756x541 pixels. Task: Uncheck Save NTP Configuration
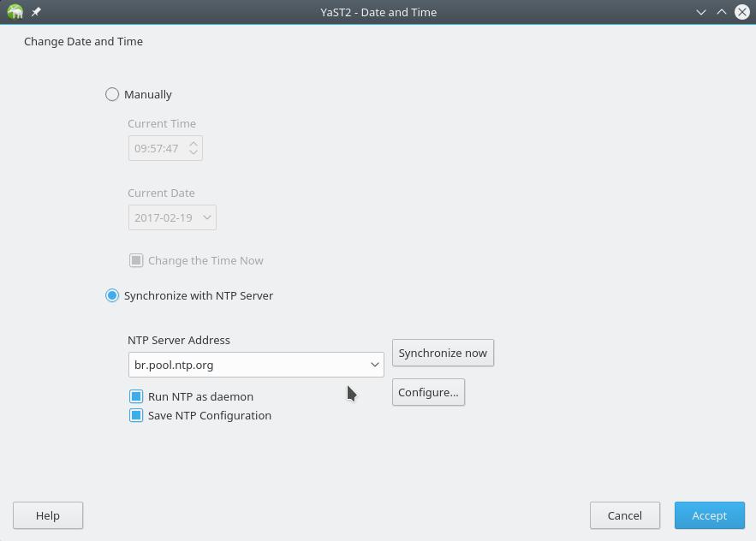(x=136, y=415)
